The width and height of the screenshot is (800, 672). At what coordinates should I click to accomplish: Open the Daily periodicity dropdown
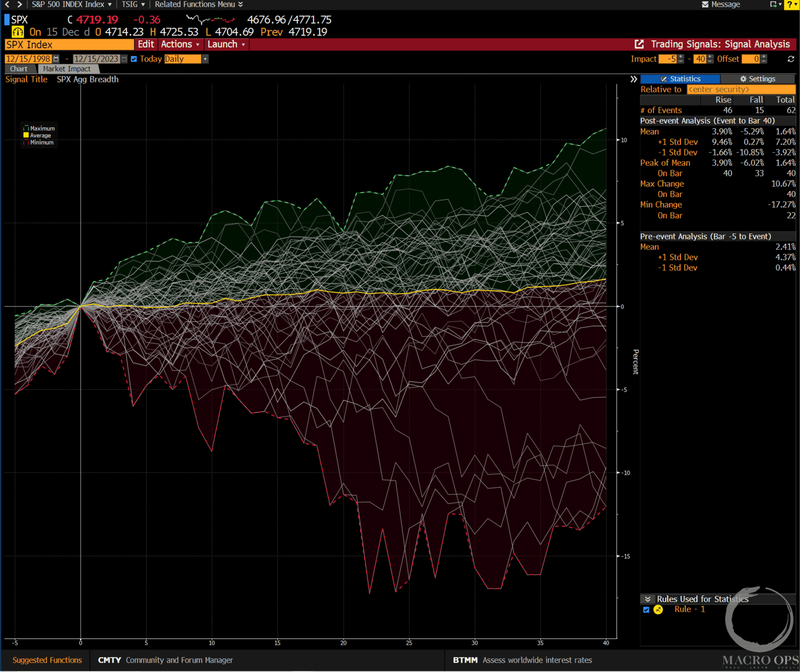click(186, 59)
